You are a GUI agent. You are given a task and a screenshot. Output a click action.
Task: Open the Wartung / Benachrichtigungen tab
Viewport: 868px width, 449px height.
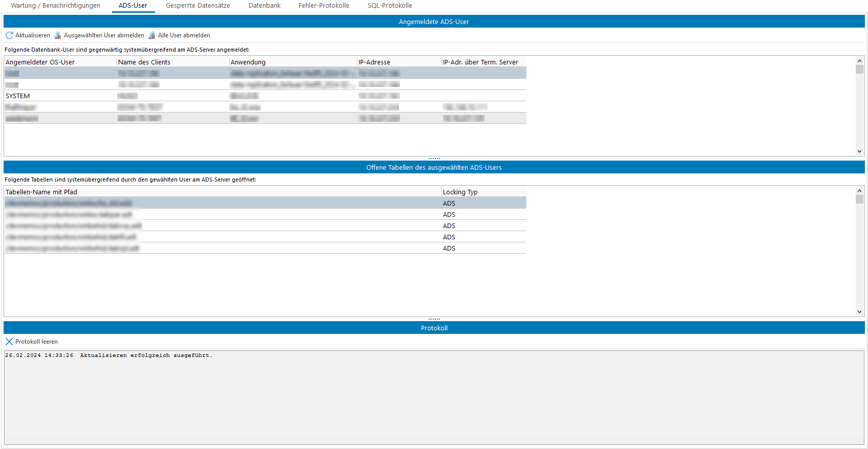55,6
